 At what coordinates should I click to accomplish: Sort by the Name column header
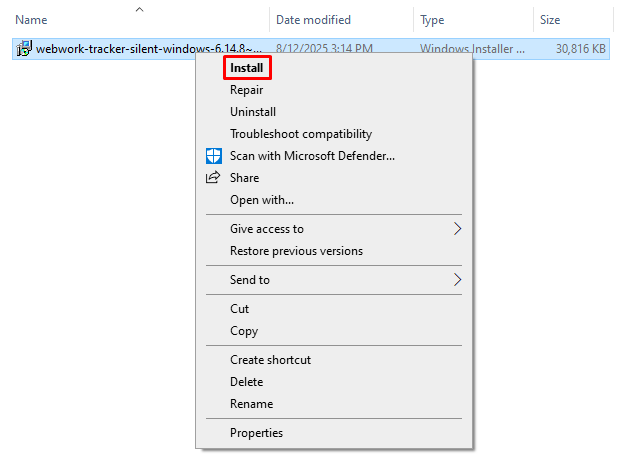(x=31, y=20)
